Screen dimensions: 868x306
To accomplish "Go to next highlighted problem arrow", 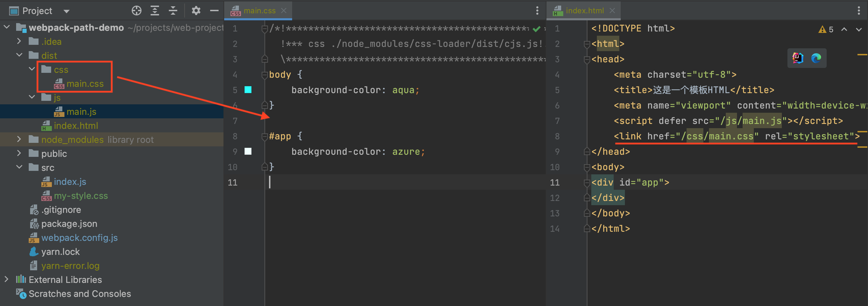I will [x=859, y=29].
